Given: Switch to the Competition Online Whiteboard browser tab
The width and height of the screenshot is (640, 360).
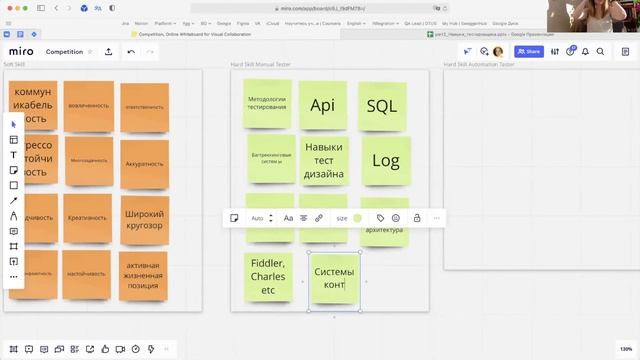Looking at the screenshot, I should click(192, 34).
